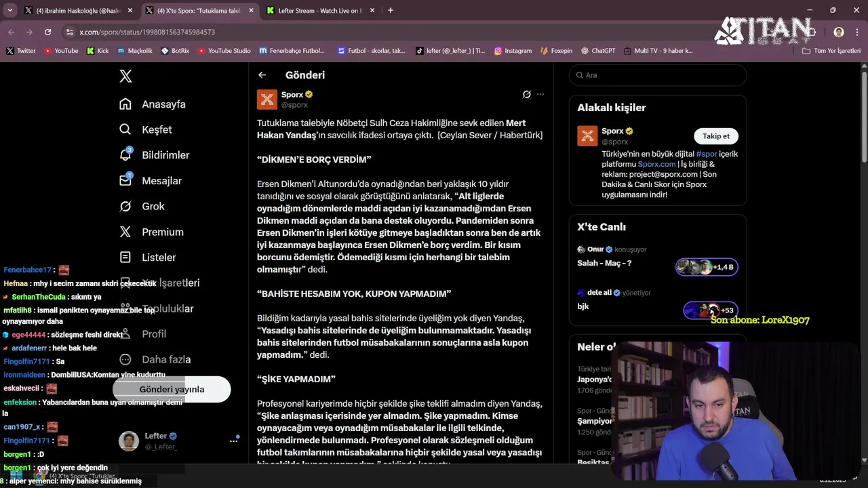Click the #spor hashtag
The image size is (868, 488).
click(x=707, y=154)
